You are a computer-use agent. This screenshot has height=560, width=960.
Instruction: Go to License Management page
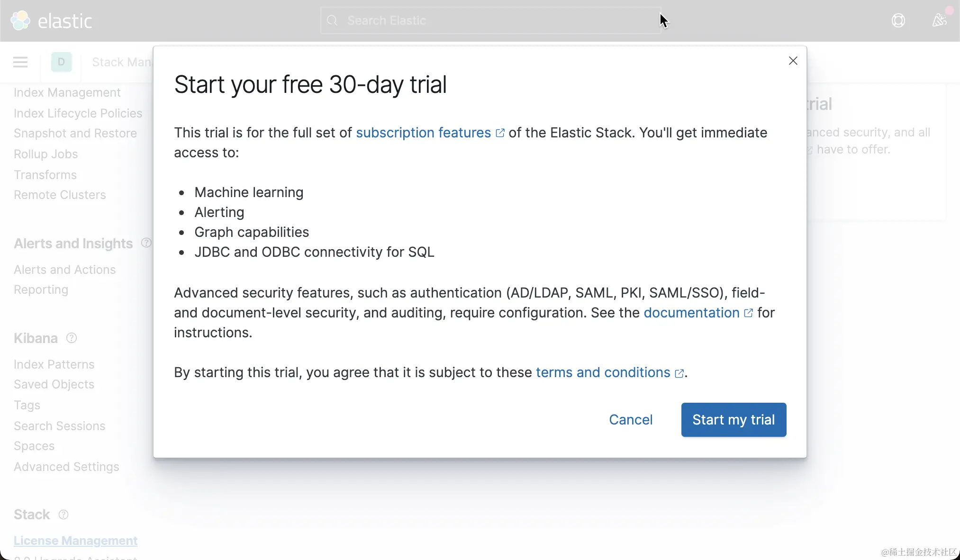(75, 541)
